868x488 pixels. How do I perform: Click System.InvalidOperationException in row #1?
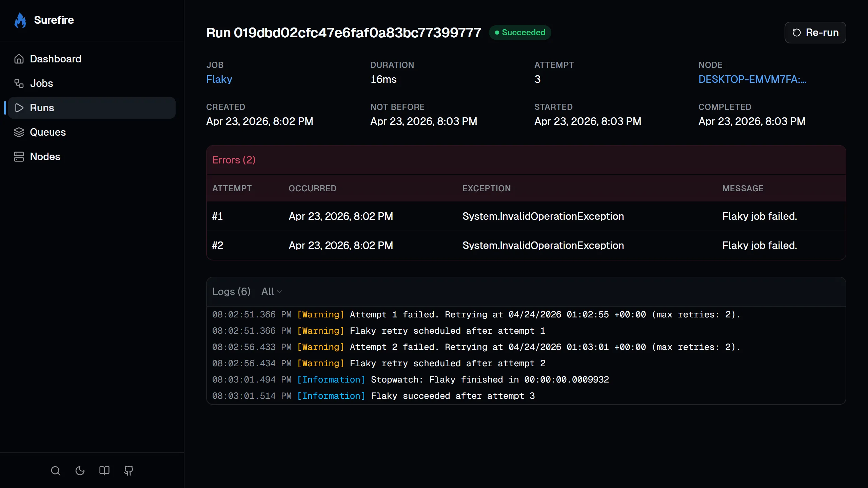[x=543, y=216]
